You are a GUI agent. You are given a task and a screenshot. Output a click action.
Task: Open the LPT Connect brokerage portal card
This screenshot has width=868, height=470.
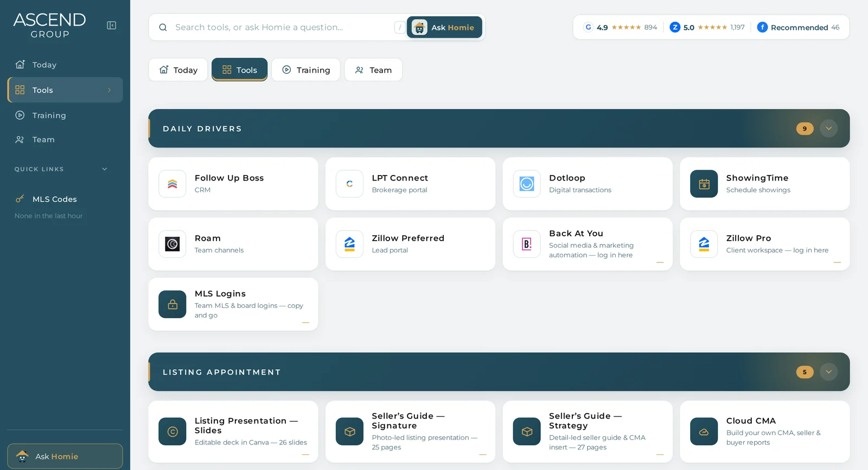(x=410, y=184)
